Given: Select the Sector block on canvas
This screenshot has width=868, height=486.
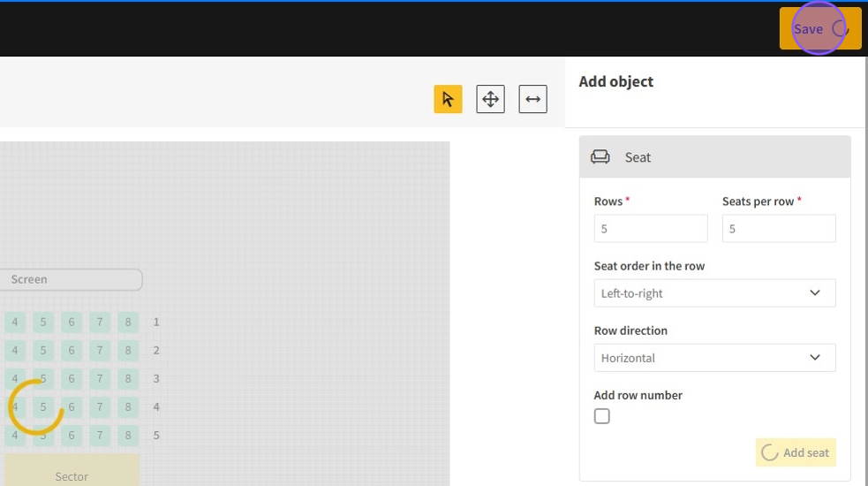Looking at the screenshot, I should [x=72, y=470].
